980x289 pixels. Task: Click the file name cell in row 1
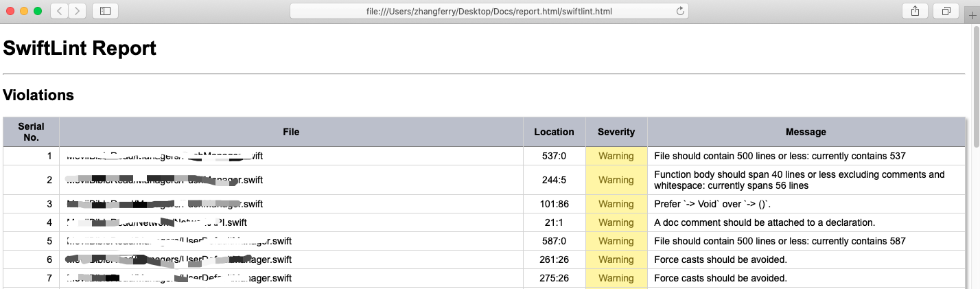coord(291,156)
